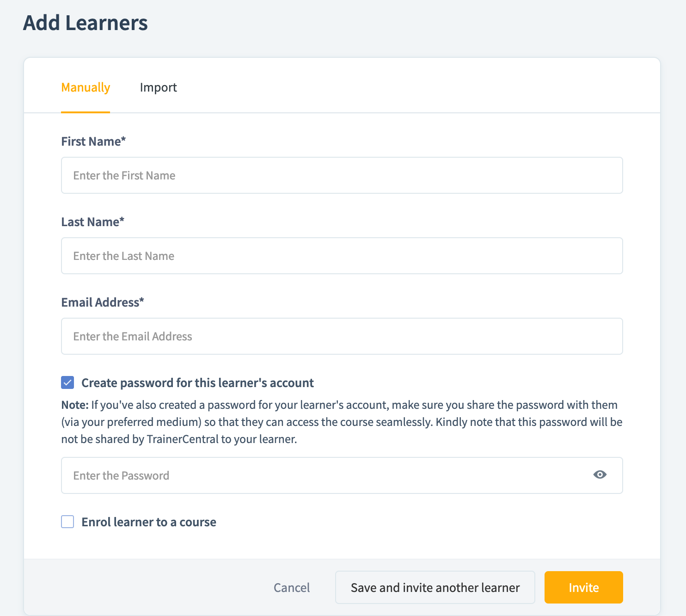
Task: Click the Email Address* label
Action: [x=103, y=302]
